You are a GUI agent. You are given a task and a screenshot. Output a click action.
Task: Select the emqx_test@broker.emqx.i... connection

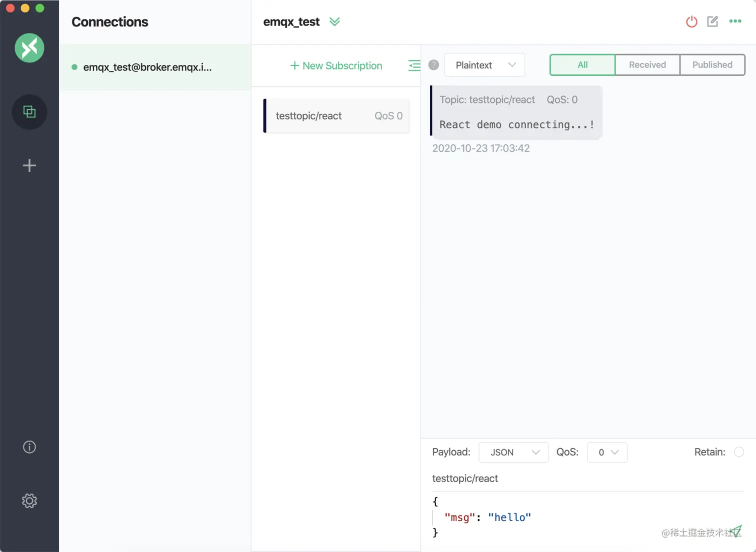pos(147,67)
